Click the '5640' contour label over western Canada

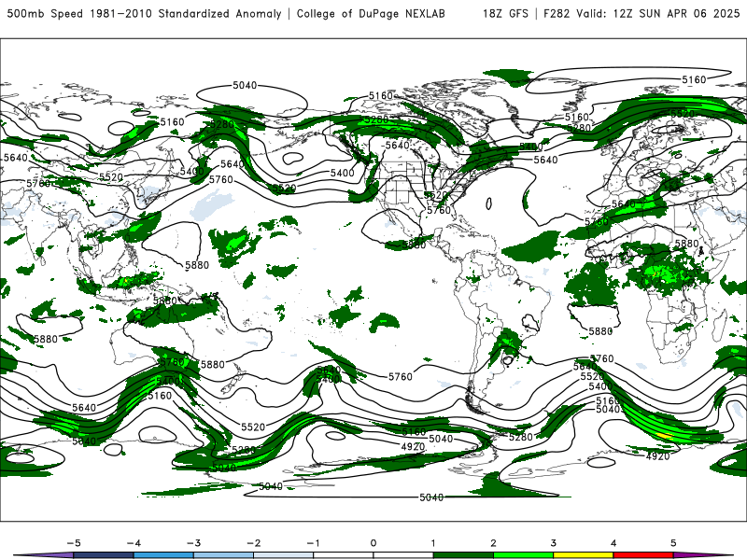coord(396,145)
